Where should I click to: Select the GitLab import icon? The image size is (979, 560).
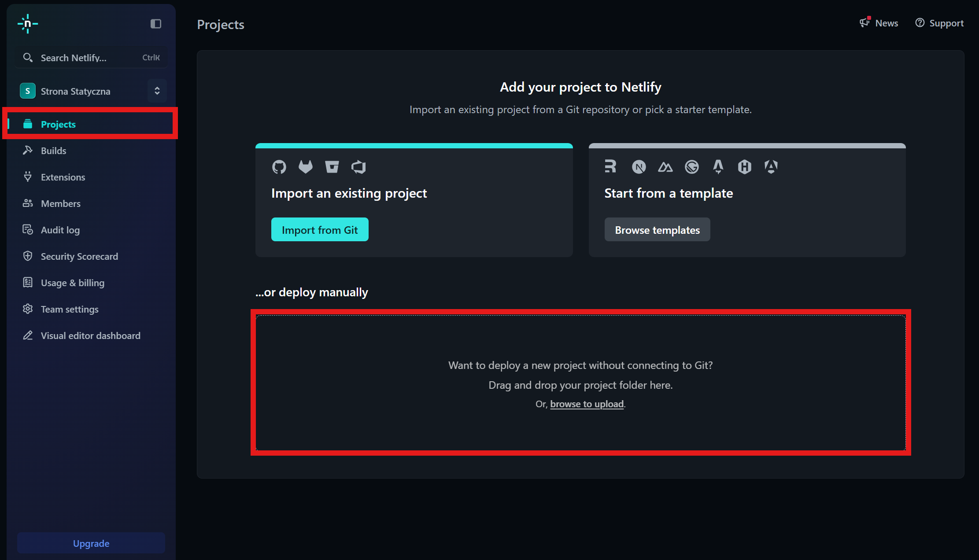306,167
